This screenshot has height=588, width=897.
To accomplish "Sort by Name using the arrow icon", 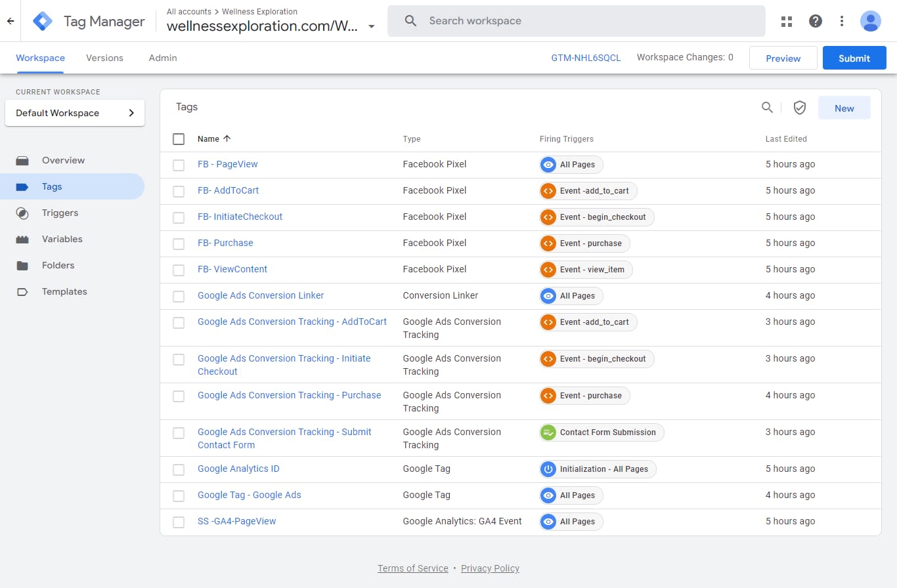I will pos(227,138).
